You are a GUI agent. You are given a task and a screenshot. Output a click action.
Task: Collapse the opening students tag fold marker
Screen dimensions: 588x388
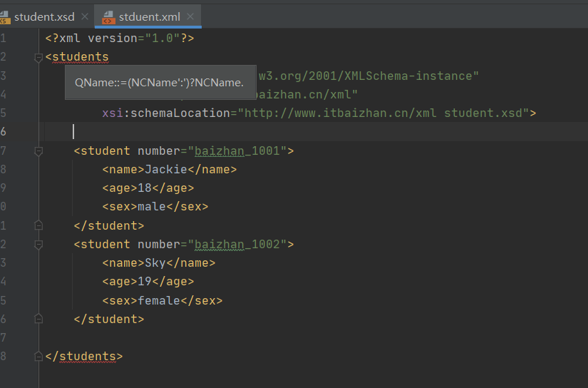[x=38, y=57]
